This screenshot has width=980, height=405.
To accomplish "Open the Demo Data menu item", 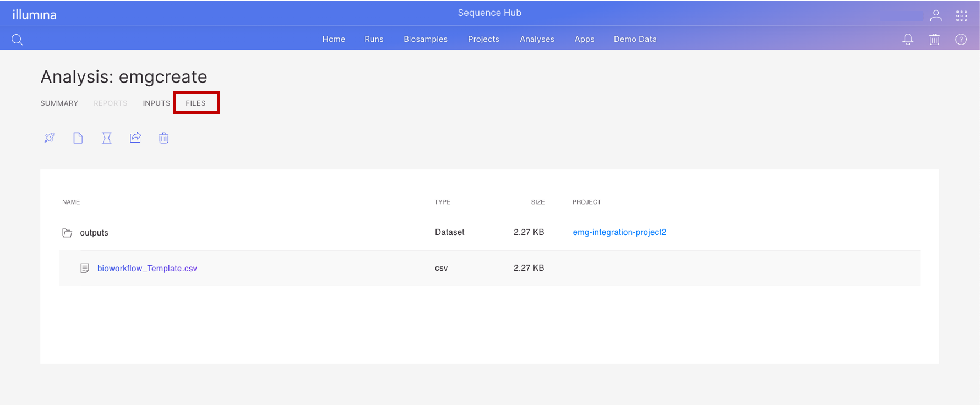I will point(635,39).
